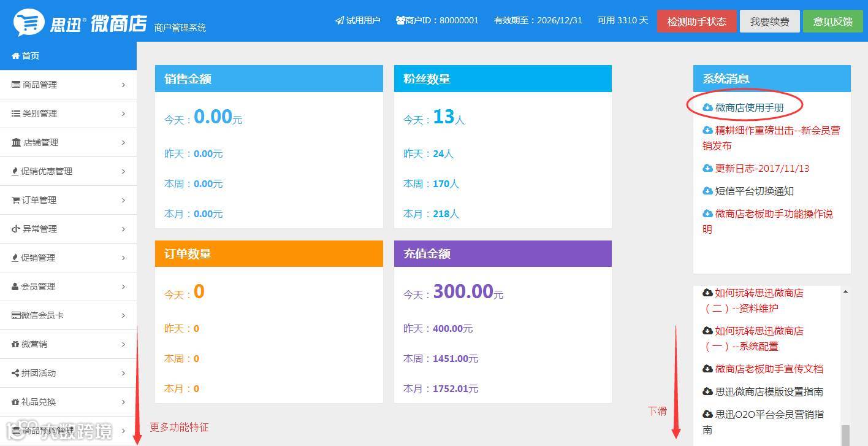The height and width of the screenshot is (446, 868).
Task: Click the home icon beside 首页
Action: 16,56
